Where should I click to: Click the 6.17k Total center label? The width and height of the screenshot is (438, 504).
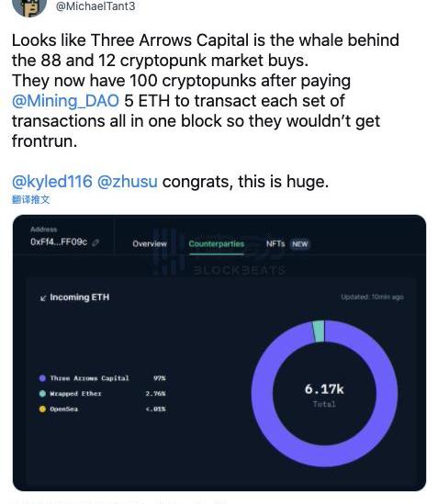[324, 395]
